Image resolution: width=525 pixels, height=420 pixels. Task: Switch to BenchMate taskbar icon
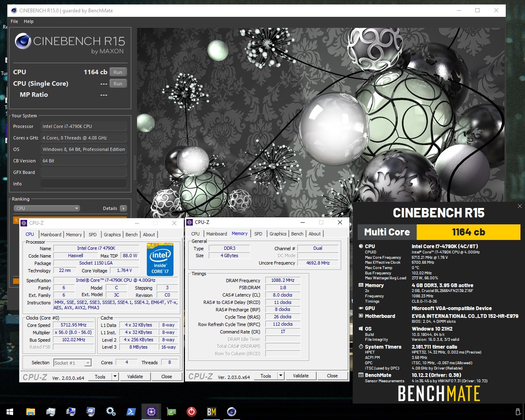[x=211, y=411]
